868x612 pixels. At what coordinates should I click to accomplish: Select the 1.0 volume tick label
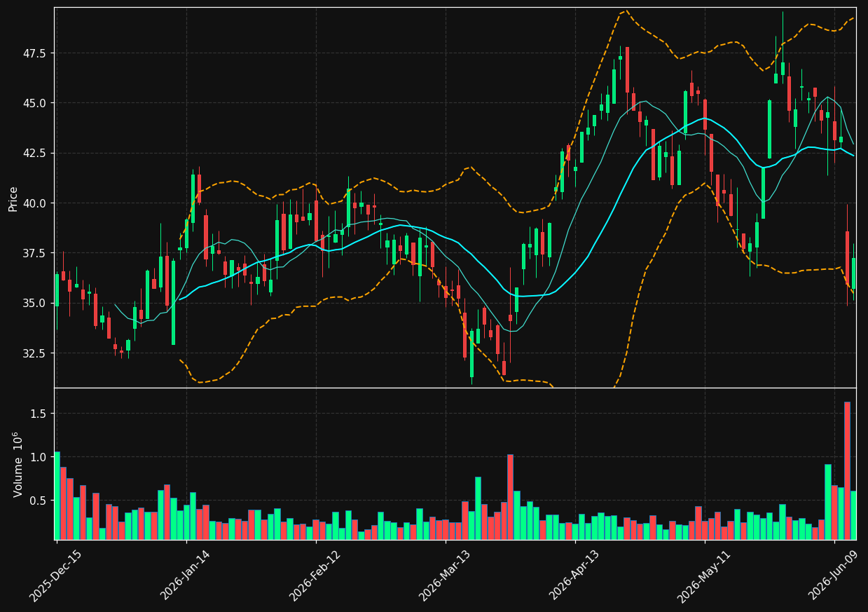click(38, 457)
